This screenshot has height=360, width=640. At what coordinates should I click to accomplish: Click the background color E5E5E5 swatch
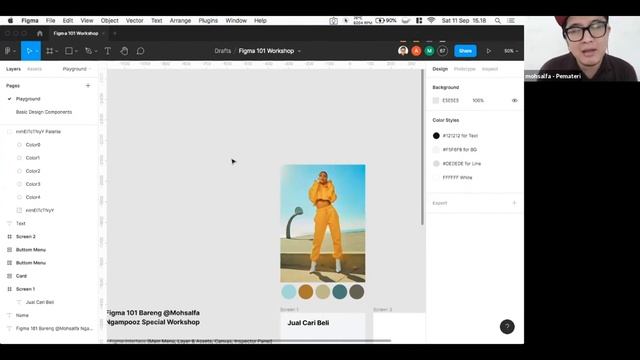pos(436,100)
